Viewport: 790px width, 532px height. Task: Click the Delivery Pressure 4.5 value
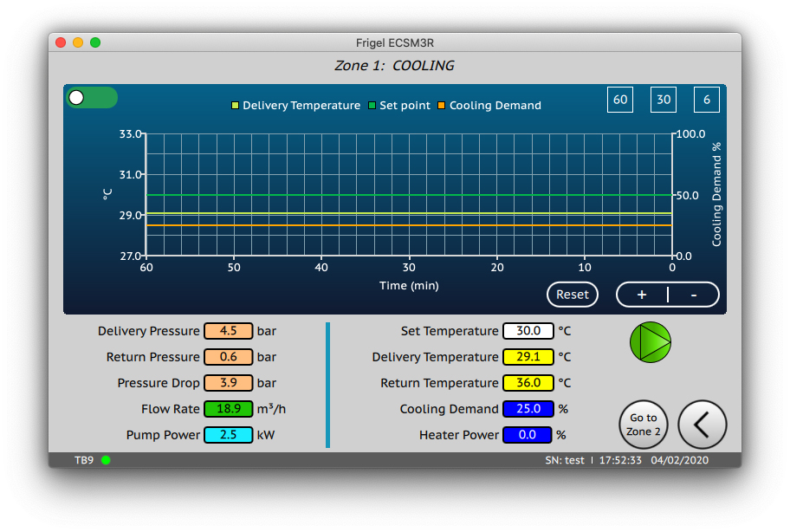click(x=228, y=331)
